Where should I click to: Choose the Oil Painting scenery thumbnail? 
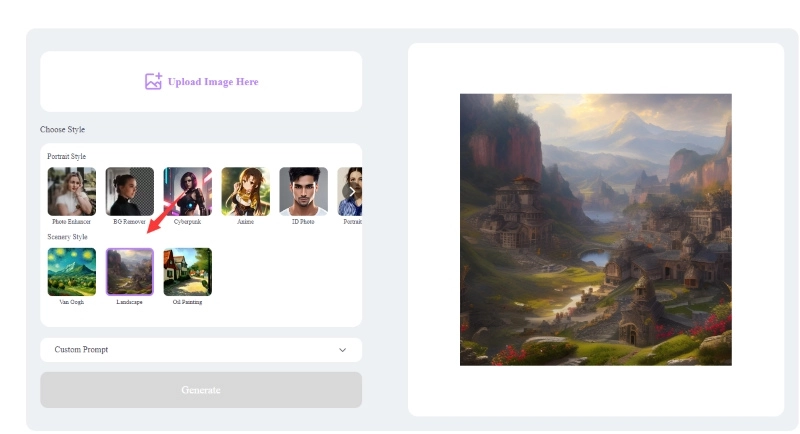pyautogui.click(x=187, y=272)
